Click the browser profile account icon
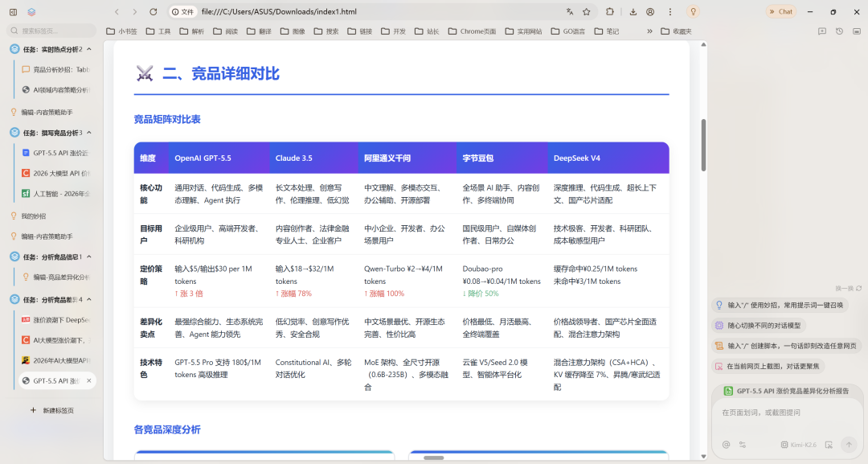868x464 pixels. (x=650, y=11)
